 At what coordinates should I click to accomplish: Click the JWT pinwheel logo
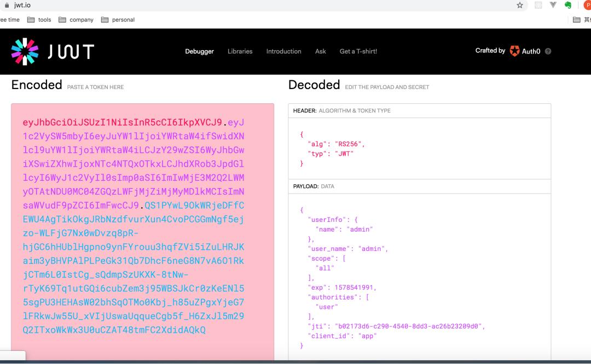click(x=25, y=51)
